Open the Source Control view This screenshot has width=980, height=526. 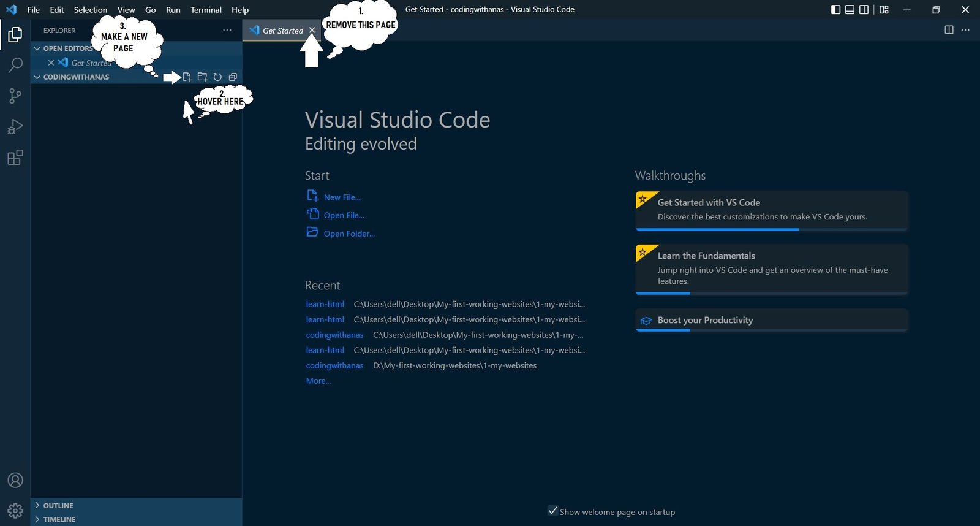pos(15,96)
